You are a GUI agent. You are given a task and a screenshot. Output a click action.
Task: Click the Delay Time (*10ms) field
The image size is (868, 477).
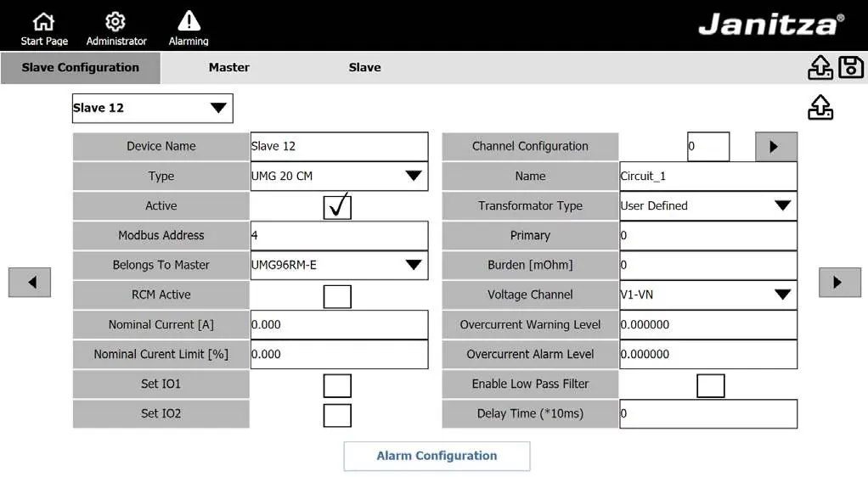tap(708, 414)
